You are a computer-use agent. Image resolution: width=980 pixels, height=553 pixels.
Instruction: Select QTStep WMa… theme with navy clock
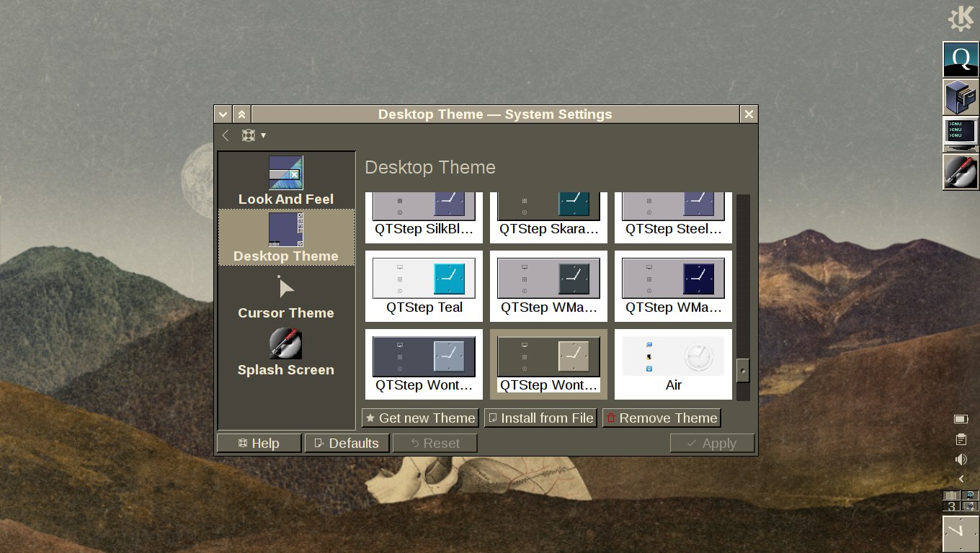click(673, 286)
